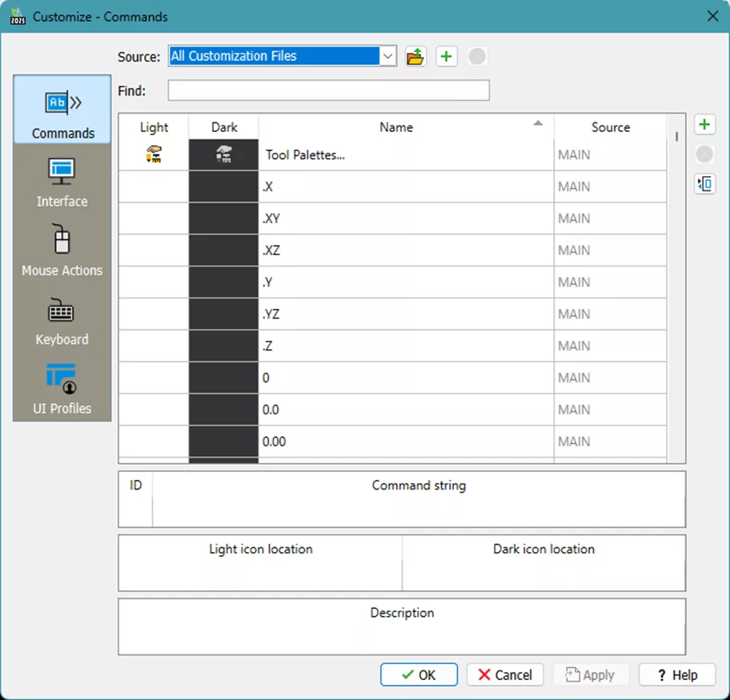Sort commands by the Name column header
The image size is (730, 700).
pos(396,127)
